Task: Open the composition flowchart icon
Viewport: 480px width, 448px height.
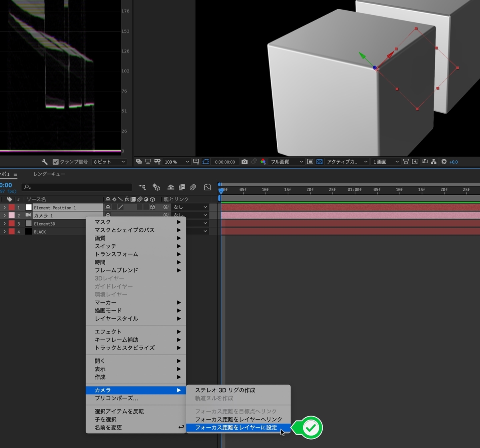Action: 434,162
